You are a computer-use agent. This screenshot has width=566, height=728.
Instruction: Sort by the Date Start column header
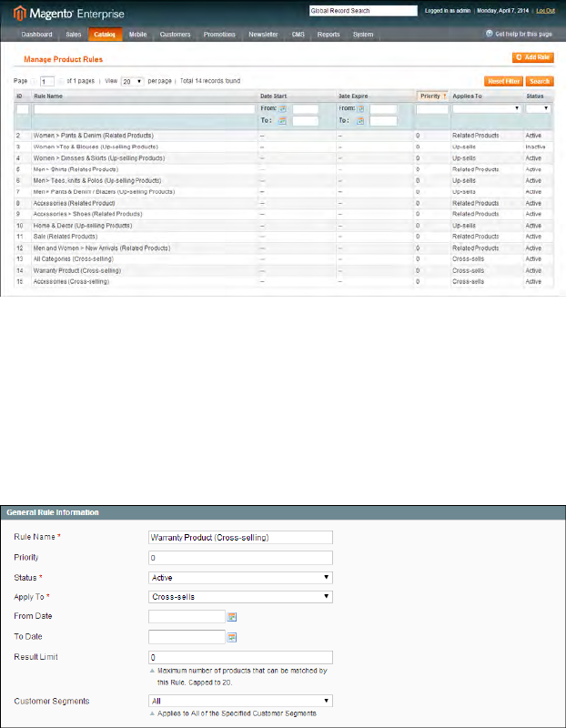tap(274, 96)
